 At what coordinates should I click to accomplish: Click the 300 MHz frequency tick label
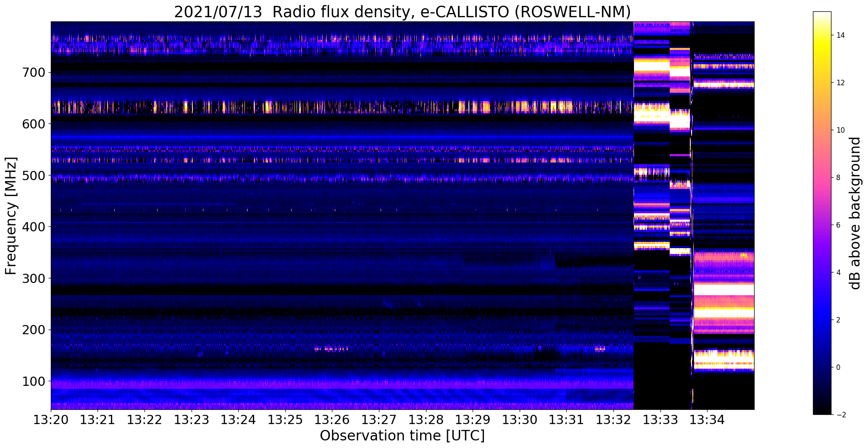pos(33,278)
